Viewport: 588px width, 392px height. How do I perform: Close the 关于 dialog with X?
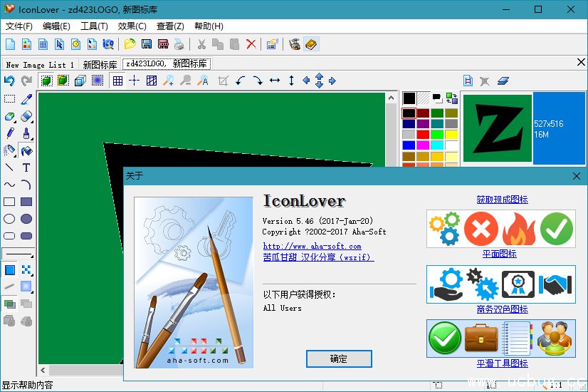pos(577,176)
